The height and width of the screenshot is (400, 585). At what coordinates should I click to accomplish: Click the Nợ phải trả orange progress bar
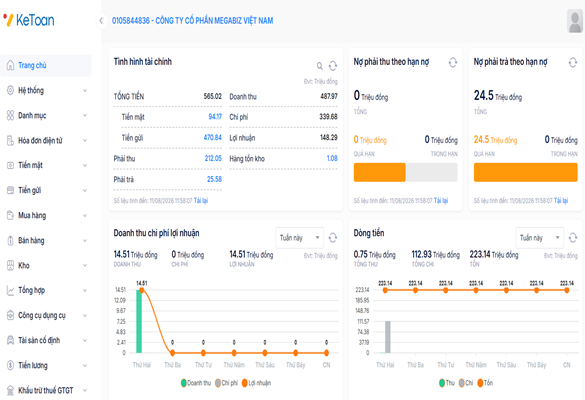click(526, 172)
